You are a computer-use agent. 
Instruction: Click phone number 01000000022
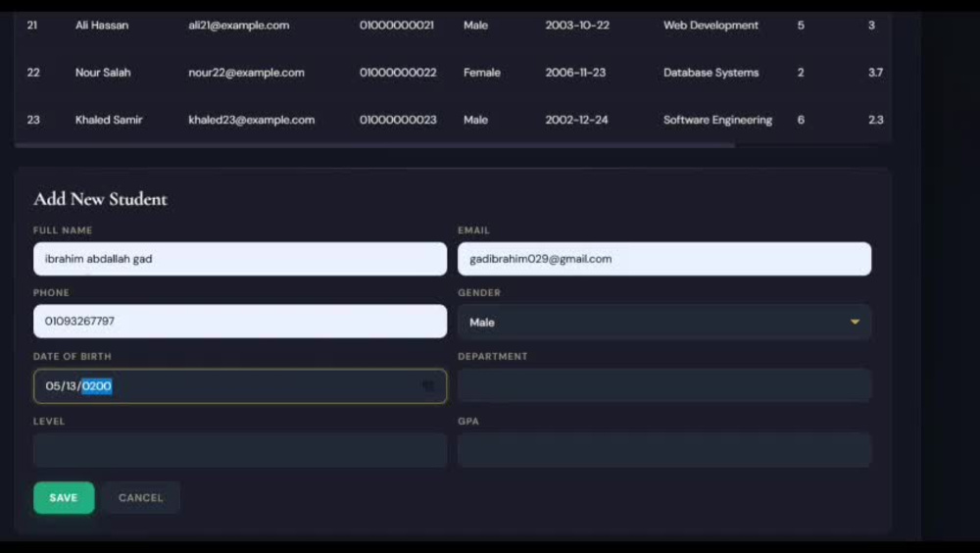click(x=398, y=73)
